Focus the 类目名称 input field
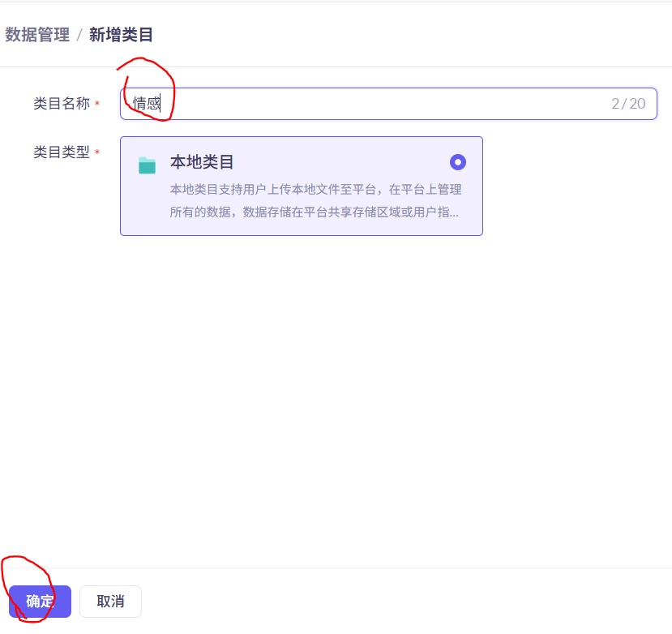Viewport: 672px width, 634px height. [x=388, y=104]
